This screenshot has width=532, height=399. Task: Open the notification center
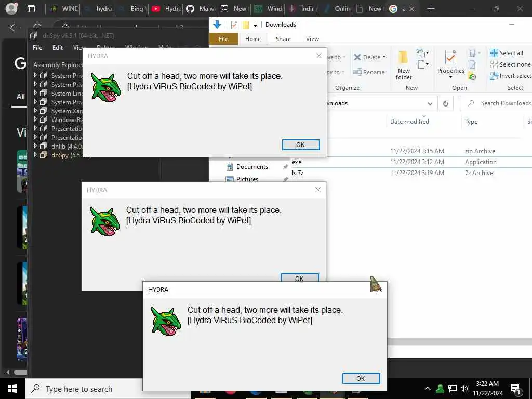[515, 389]
